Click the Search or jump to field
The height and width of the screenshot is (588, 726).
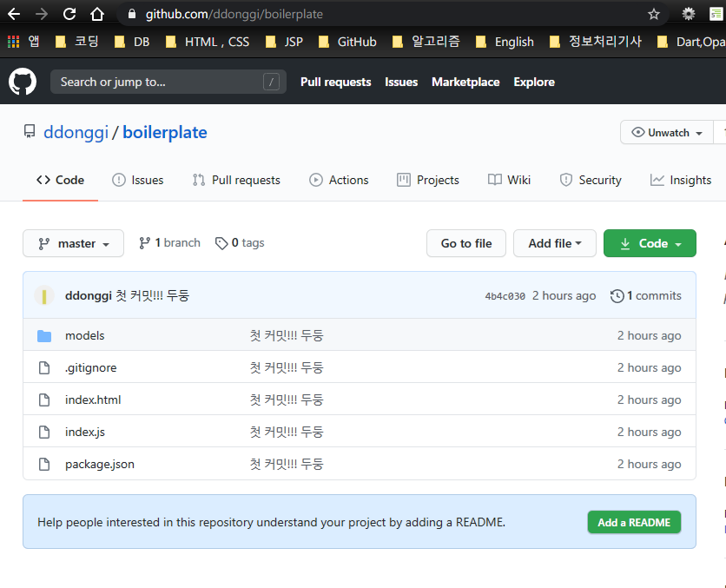[168, 82]
